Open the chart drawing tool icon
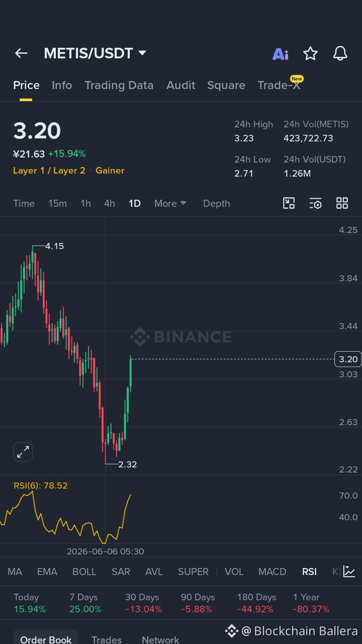Image resolution: width=362 pixels, height=644 pixels. (289, 203)
